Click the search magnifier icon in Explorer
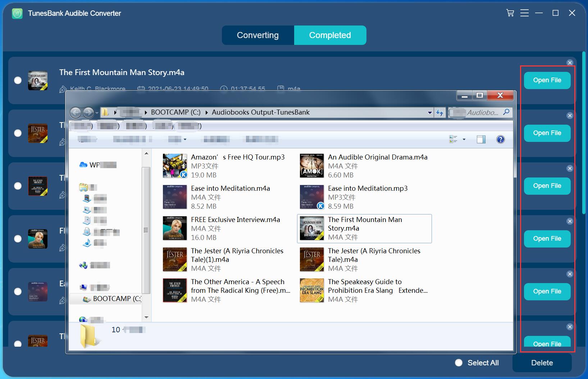Viewport: 588px width, 379px height. 506,112
